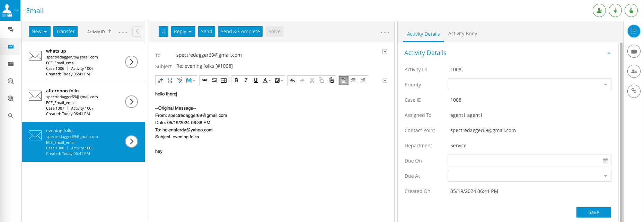Click the undo arrow in editor toolbar

tap(292, 80)
